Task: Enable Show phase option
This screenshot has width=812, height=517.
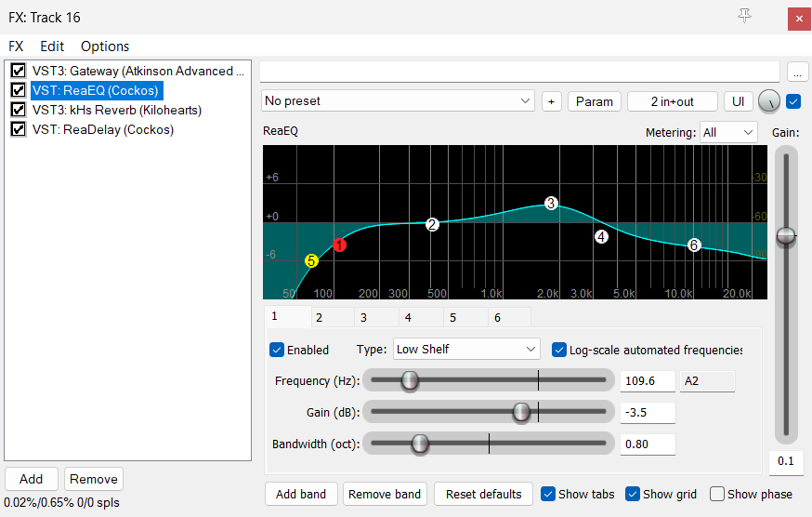Action: tap(716, 494)
